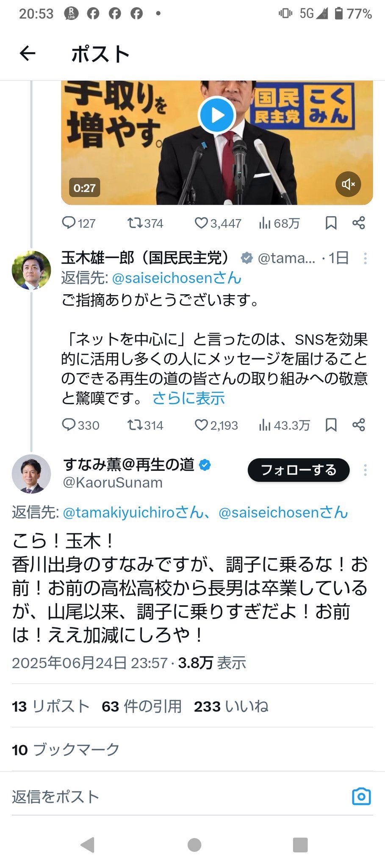Reply to 玉木雄一郎's post (330 replies)
Screen dimensions: 385x868
coord(80,425)
